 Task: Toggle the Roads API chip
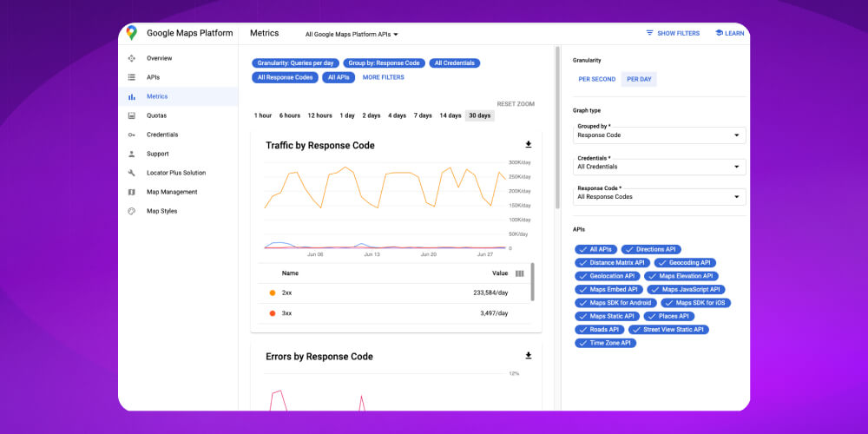pyautogui.click(x=600, y=329)
